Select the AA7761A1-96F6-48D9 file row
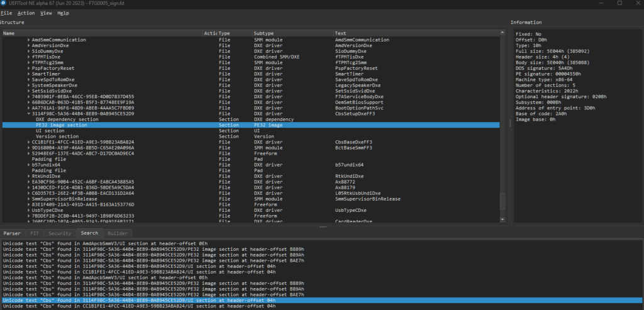The image size is (644, 310). 251,108
